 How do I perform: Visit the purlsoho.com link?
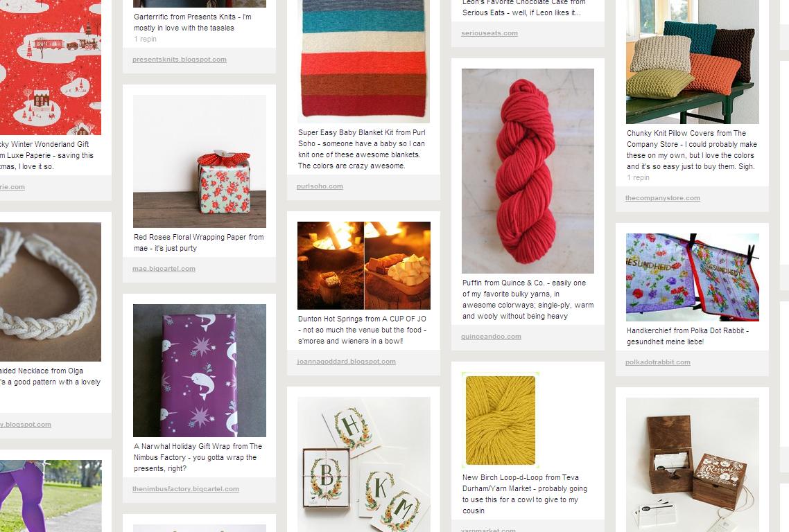(x=320, y=186)
